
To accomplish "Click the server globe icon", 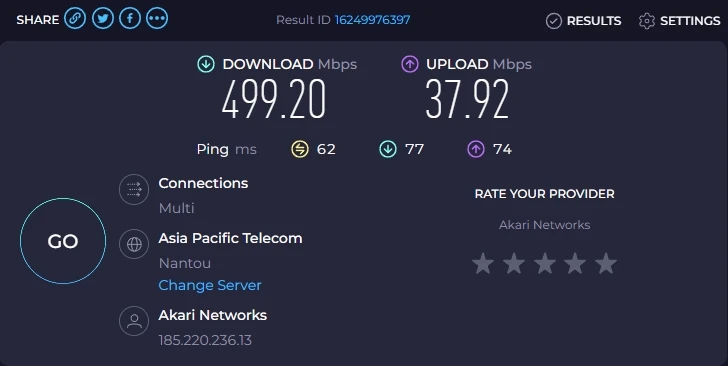I will [134, 244].
